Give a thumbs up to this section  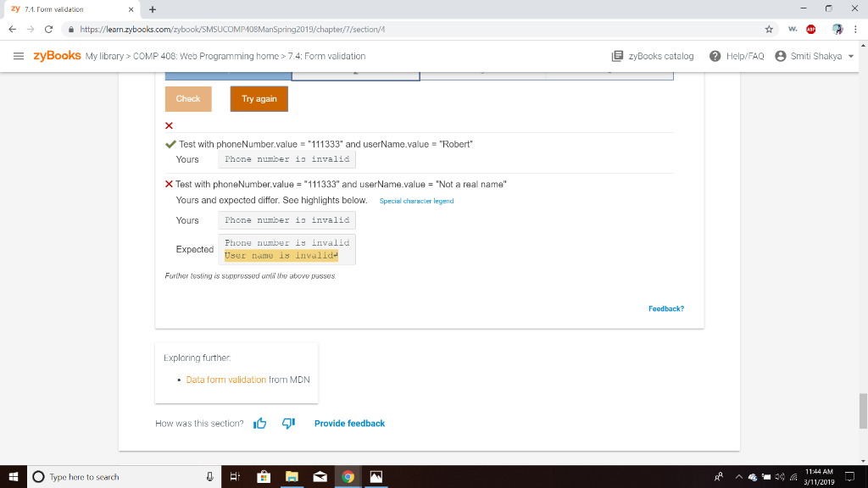259,423
